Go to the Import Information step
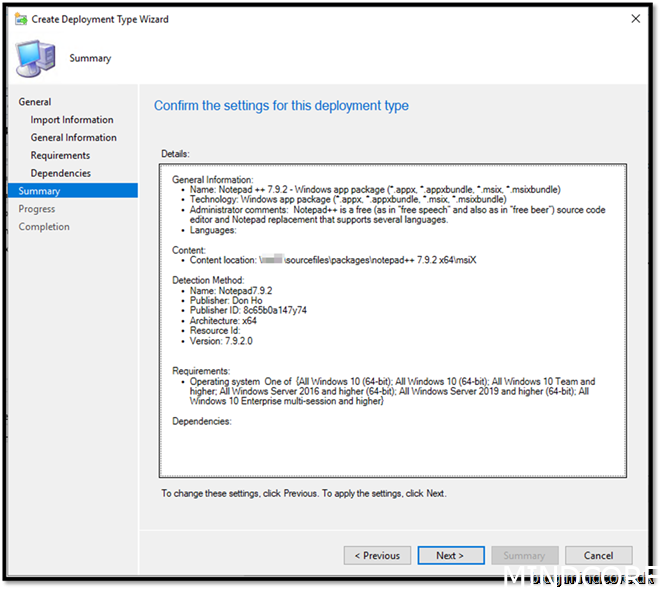The width and height of the screenshot is (661, 589). click(72, 120)
